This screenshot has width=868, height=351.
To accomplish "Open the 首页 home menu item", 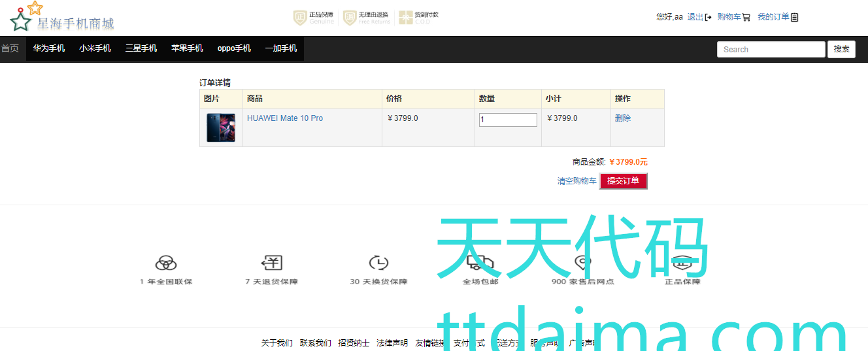I will (10, 48).
